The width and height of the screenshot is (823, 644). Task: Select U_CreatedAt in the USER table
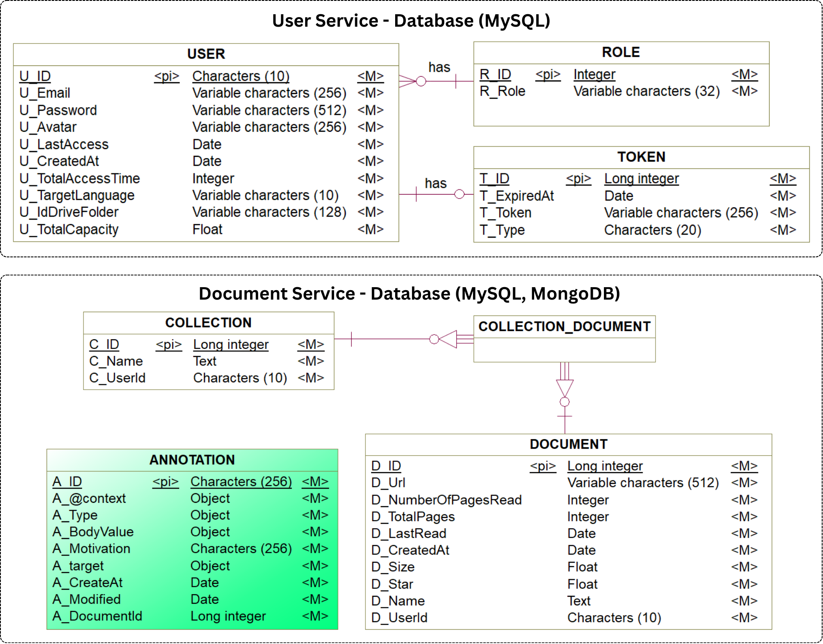tap(59, 161)
